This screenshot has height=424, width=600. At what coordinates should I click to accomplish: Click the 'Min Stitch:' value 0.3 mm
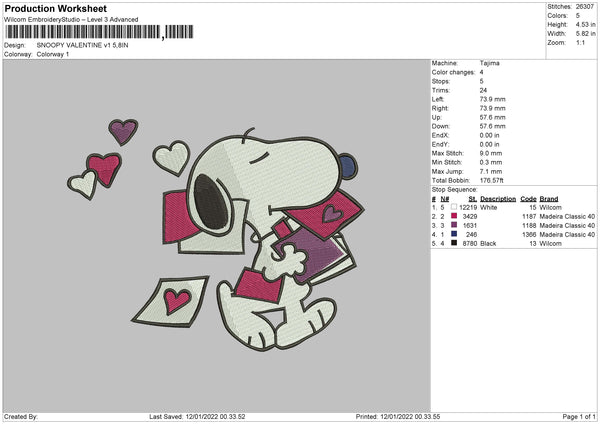click(491, 162)
